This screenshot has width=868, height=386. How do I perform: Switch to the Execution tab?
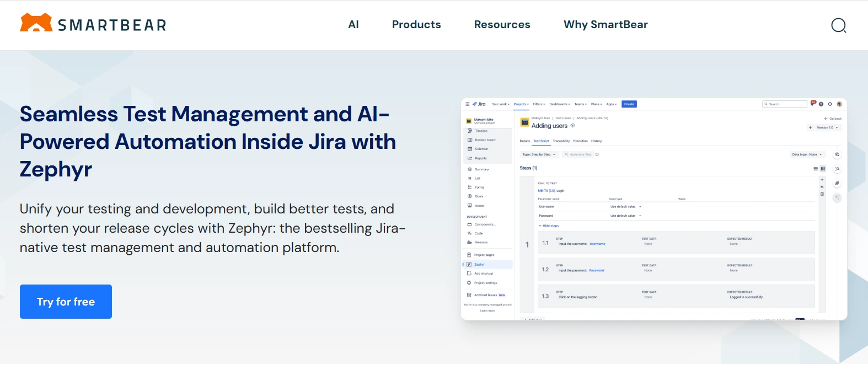tap(581, 141)
